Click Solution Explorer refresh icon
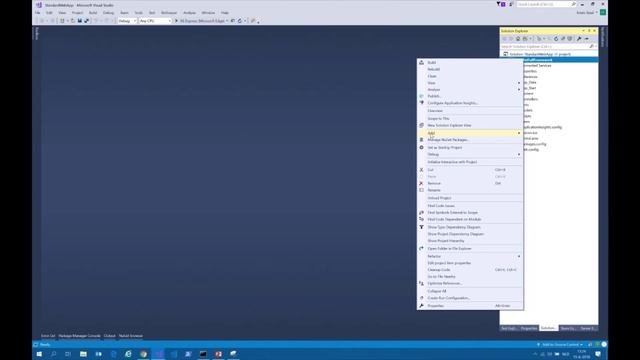640x360 pixels. pos(556,39)
